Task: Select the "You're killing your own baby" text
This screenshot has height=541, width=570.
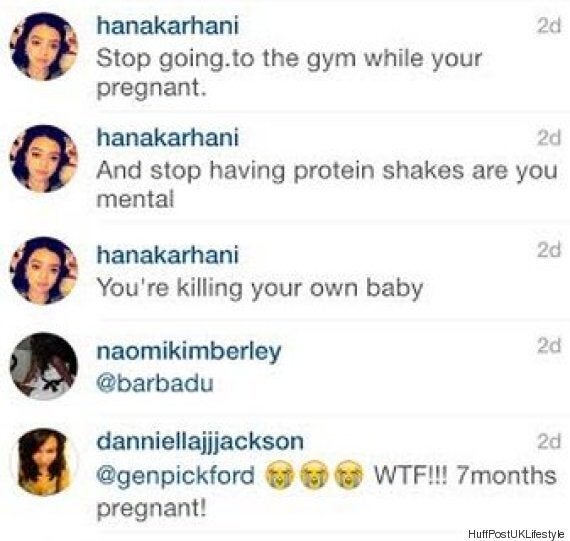Action: click(x=260, y=289)
